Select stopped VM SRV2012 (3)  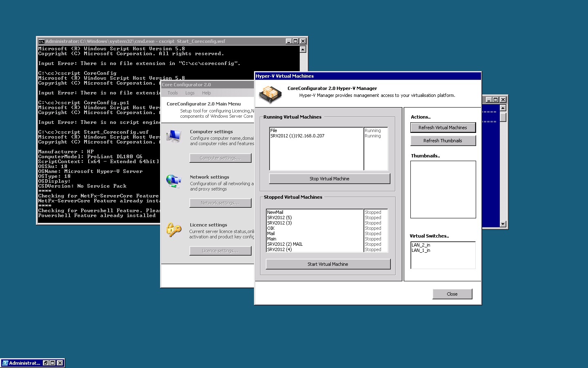pyautogui.click(x=315, y=223)
